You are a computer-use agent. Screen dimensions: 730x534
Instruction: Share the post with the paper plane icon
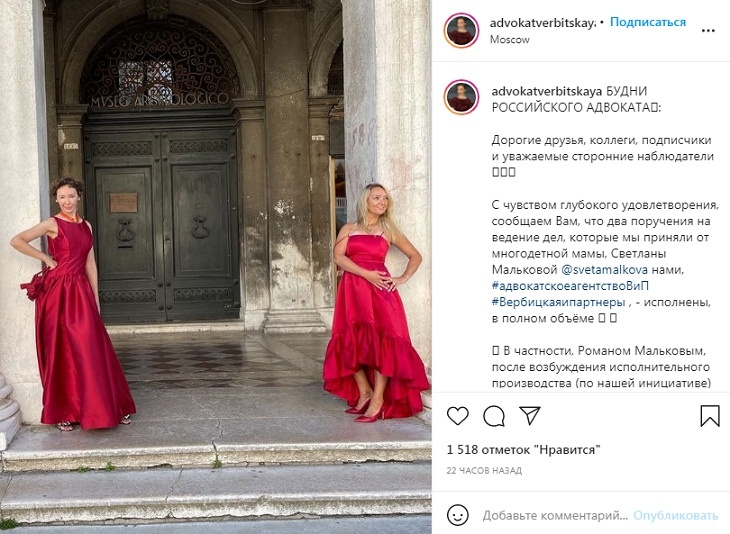[x=530, y=415]
